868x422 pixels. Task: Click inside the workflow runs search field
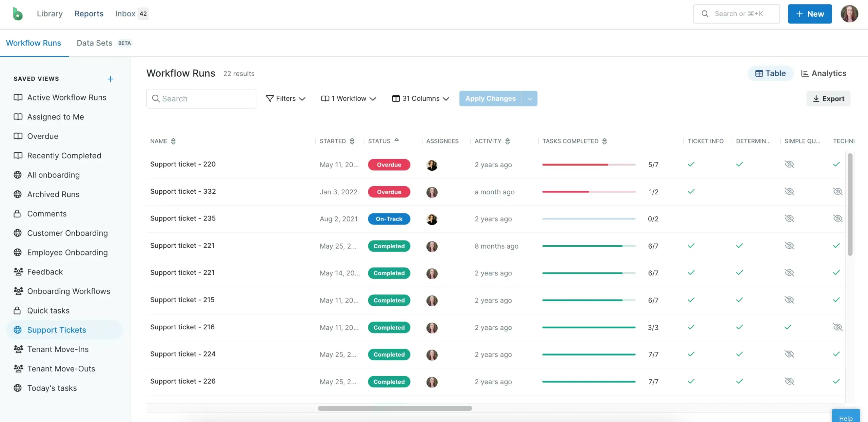[x=201, y=98]
